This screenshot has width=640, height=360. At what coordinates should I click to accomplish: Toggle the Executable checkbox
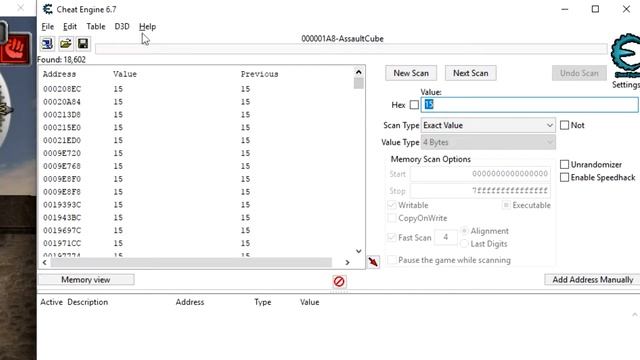tap(506, 205)
